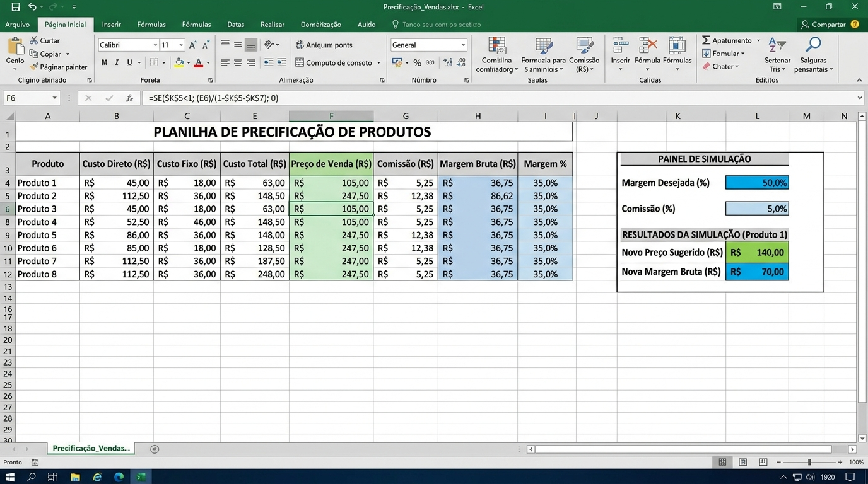The height and width of the screenshot is (484, 868).
Task: Toggle underline formatting
Action: click(129, 62)
